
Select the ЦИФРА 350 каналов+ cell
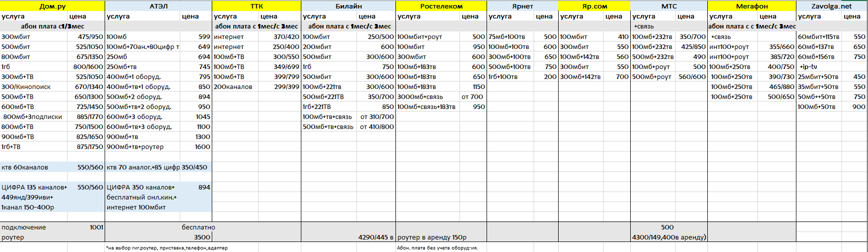click(x=141, y=187)
